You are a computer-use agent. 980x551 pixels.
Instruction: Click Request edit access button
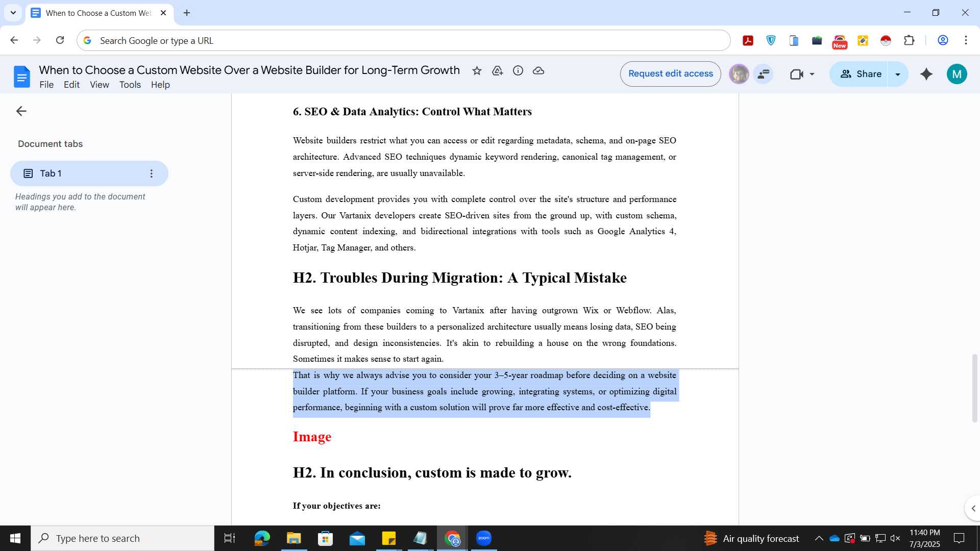pyautogui.click(x=670, y=74)
